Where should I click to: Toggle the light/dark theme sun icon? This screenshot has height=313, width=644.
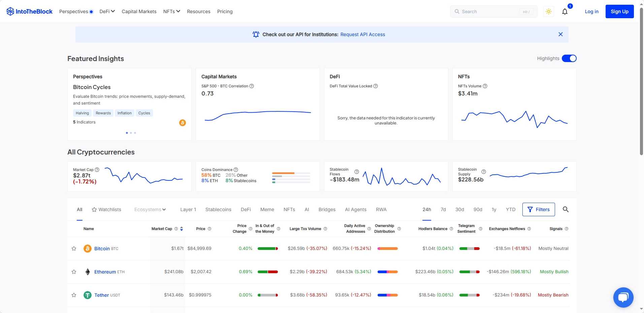point(549,12)
